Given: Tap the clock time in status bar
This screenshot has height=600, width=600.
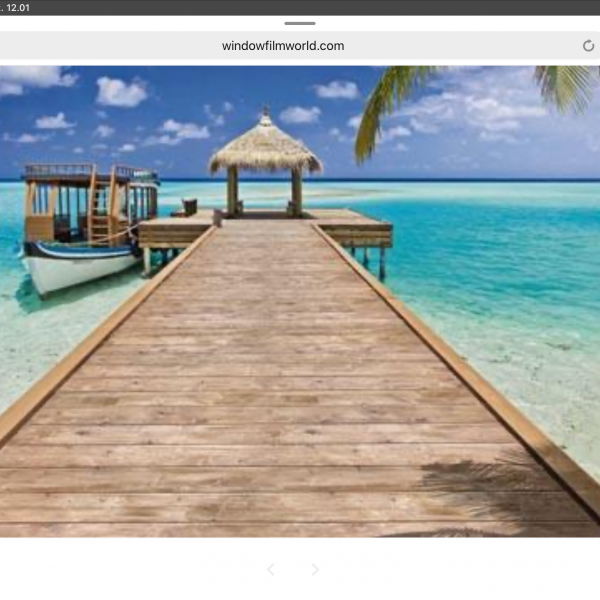Looking at the screenshot, I should [17, 7].
